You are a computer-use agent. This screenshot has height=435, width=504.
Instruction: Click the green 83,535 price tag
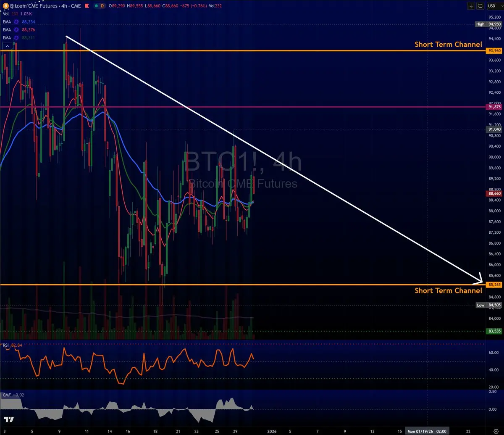(494, 331)
